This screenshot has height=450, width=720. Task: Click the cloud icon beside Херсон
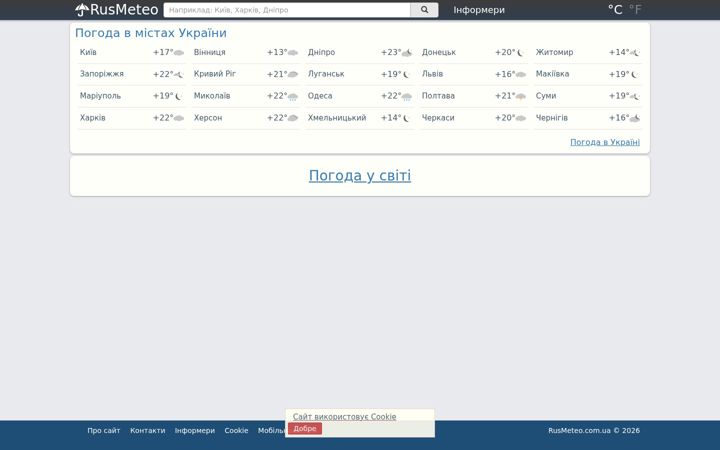pos(292,118)
